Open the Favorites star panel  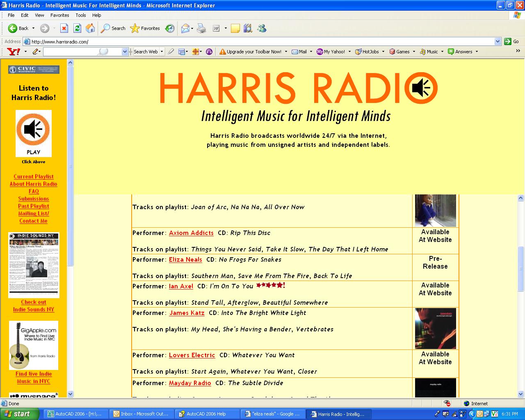pos(145,28)
